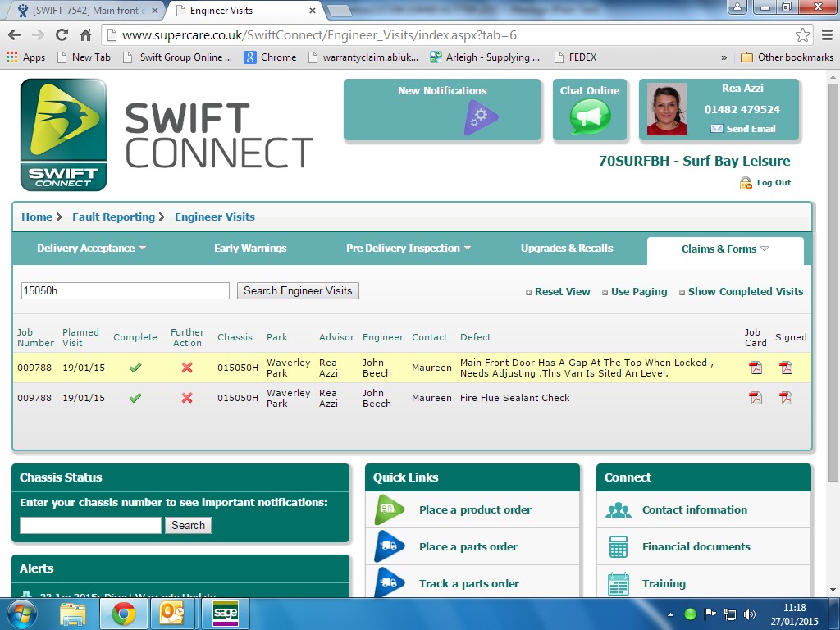Open Sage from the Windows taskbar
Viewport: 840px width, 630px height.
(x=225, y=614)
